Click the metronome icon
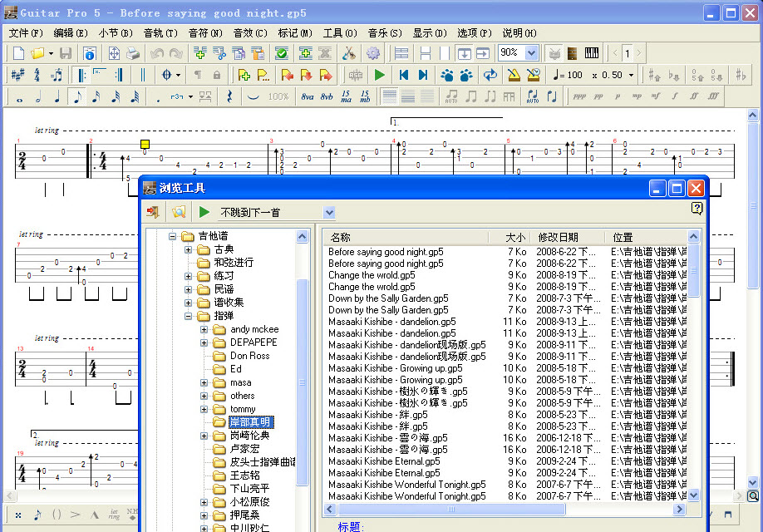 (x=514, y=75)
